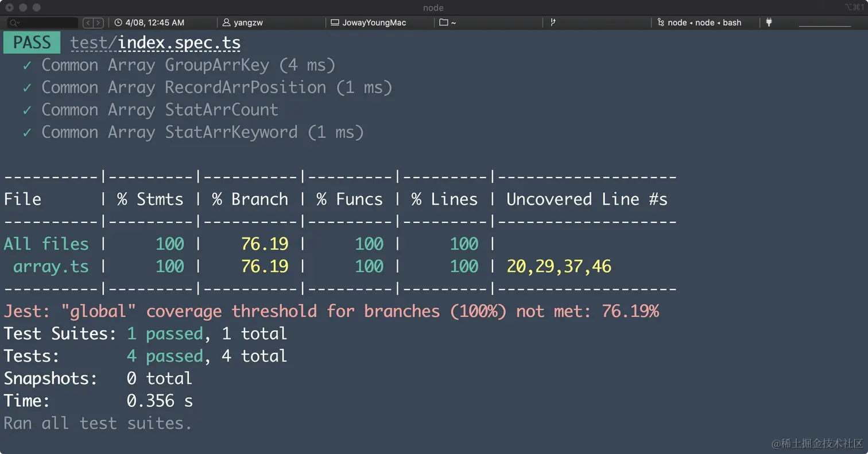Click the search magnifier icon in status bar
Image resolution: width=868 pixels, height=454 pixels.
[13, 23]
